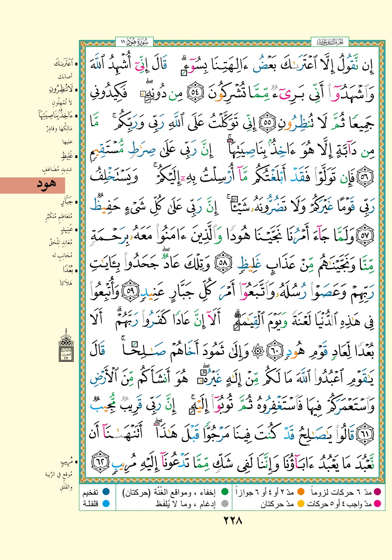Screen dimensions: 392x560
Task: Click the hizb ornament in left margin
Action: 66,345
